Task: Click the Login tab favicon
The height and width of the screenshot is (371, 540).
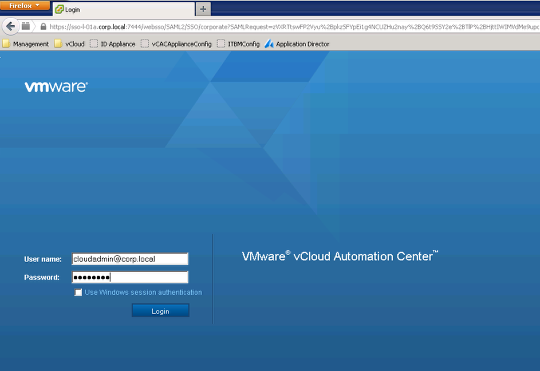Action: click(59, 9)
